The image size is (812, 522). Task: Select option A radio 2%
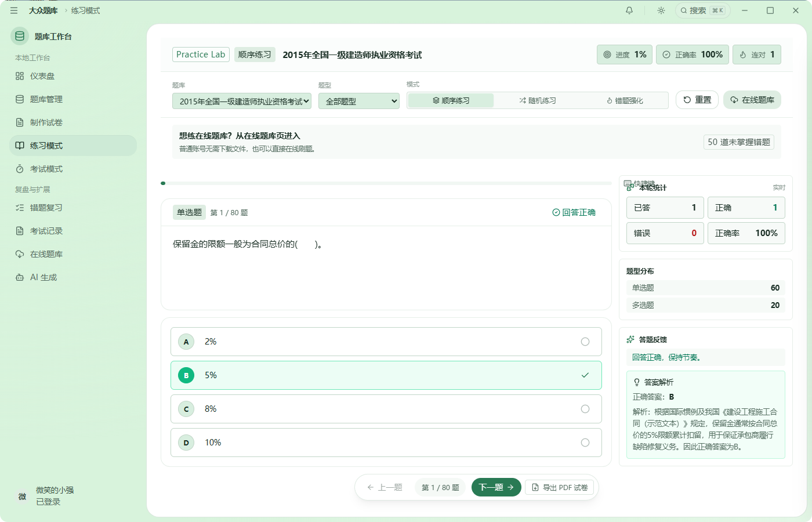pyautogui.click(x=585, y=342)
